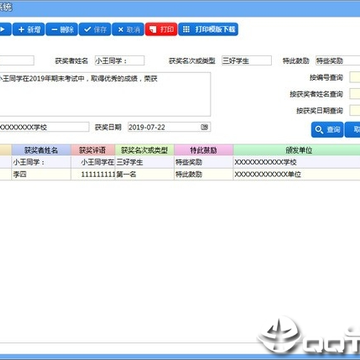The height and width of the screenshot is (360, 360).
Task: Select table cell XXXXXXXXXXX学校
Action: 297,162
